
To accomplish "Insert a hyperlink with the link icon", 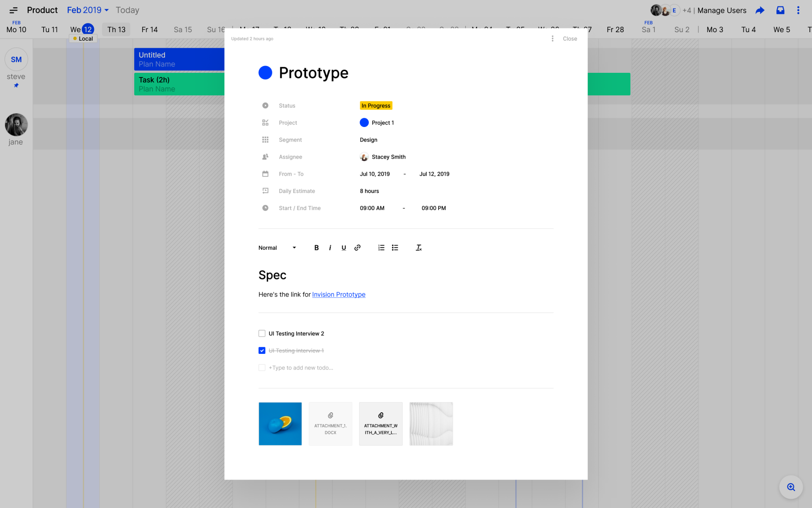I will pyautogui.click(x=357, y=248).
